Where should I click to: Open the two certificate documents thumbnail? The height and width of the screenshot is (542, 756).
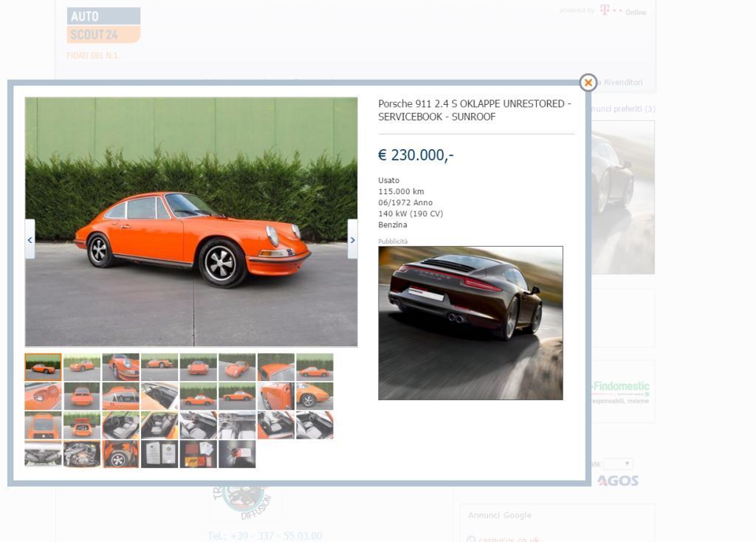(159, 453)
